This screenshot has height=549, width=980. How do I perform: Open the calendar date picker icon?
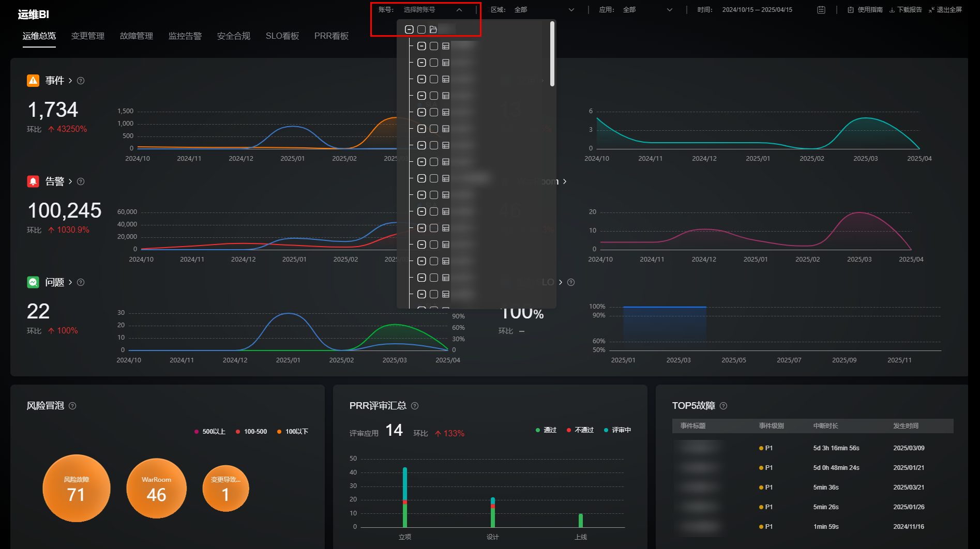point(821,10)
